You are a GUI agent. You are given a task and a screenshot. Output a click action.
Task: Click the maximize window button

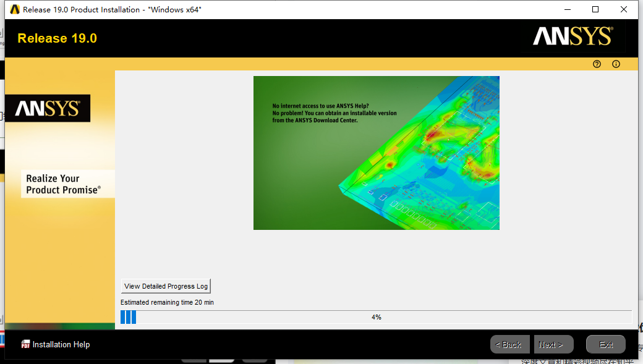pyautogui.click(x=595, y=9)
